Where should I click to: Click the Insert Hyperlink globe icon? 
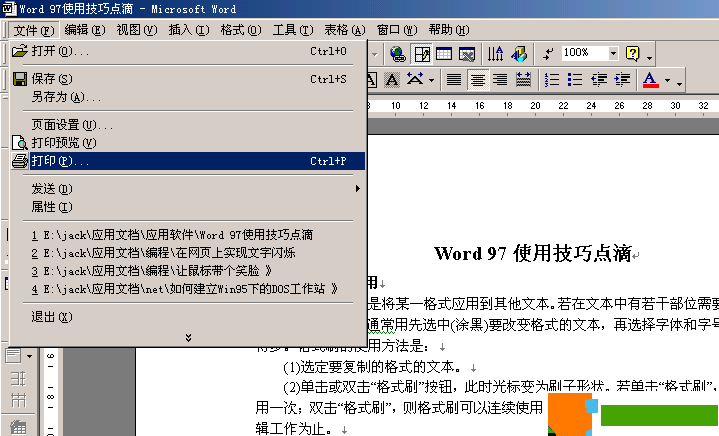coord(398,54)
